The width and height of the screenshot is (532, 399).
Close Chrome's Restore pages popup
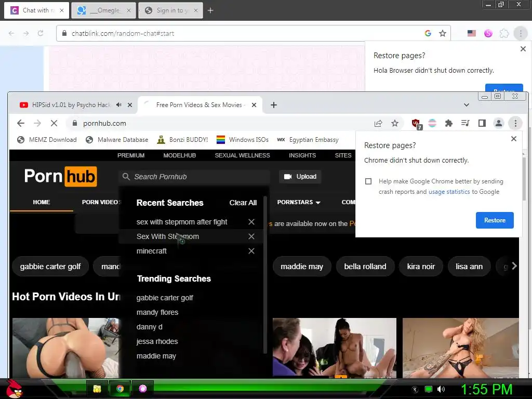point(514,139)
